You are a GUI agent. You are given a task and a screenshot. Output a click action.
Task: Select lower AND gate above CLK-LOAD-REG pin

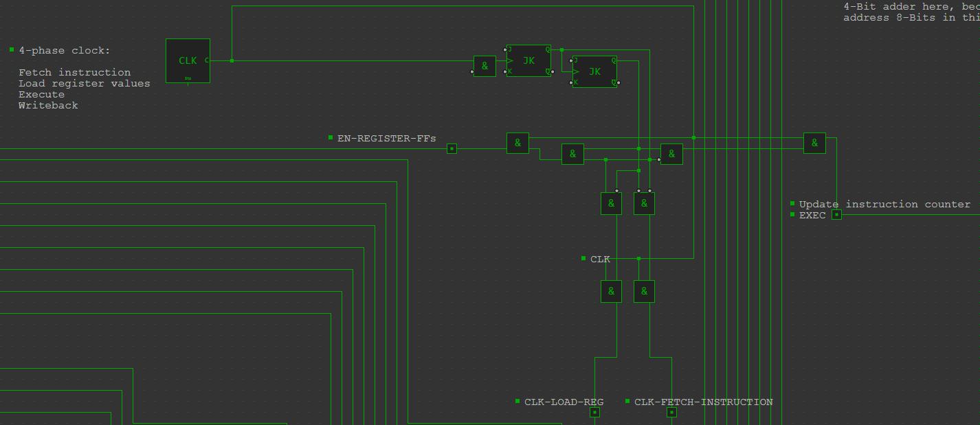pos(611,291)
